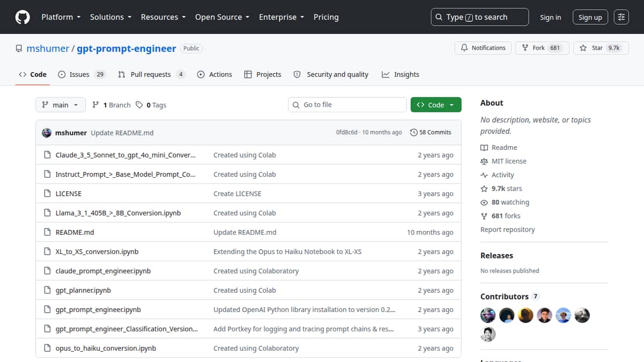This screenshot has width=644, height=362.
Task: Click the Notifications bell button
Action: click(484, 48)
